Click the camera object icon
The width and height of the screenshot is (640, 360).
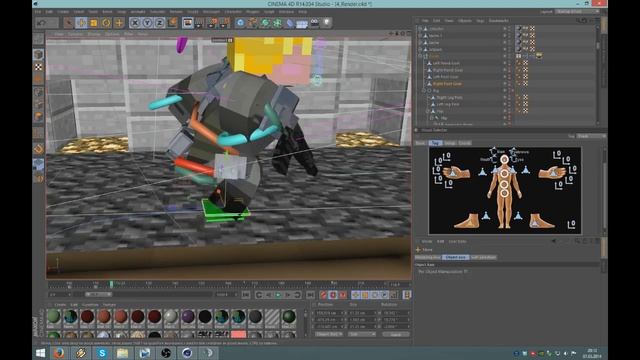point(315,22)
